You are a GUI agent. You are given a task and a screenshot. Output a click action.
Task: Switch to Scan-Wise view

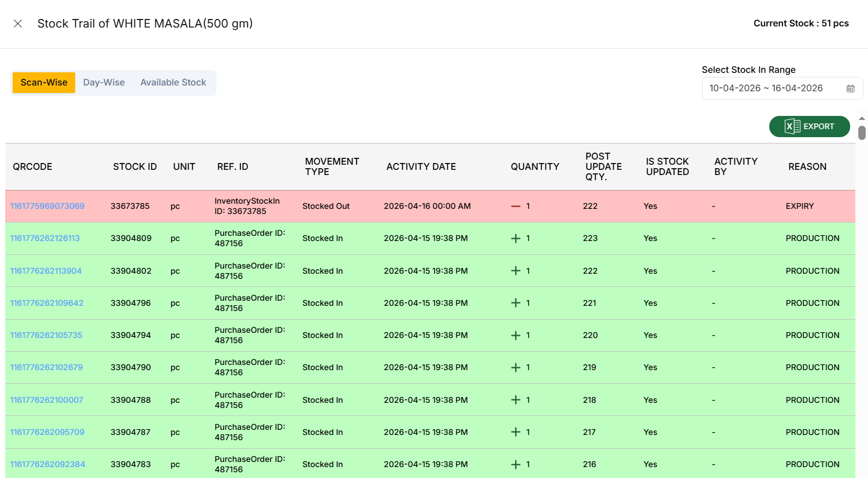coord(44,83)
